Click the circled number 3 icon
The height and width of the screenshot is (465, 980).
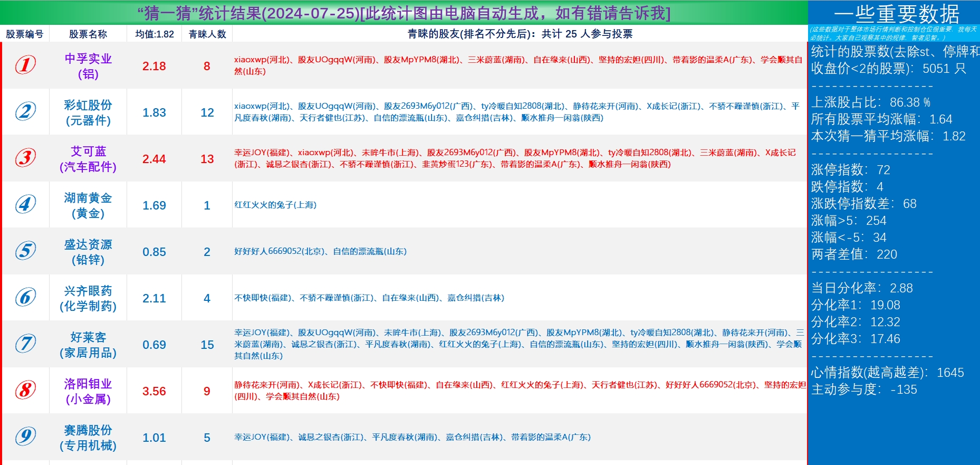pos(25,158)
